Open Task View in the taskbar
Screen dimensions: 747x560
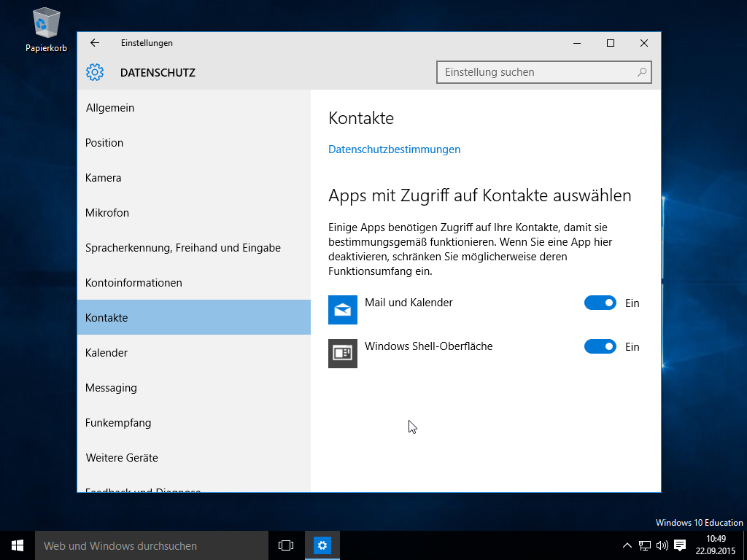(286, 545)
